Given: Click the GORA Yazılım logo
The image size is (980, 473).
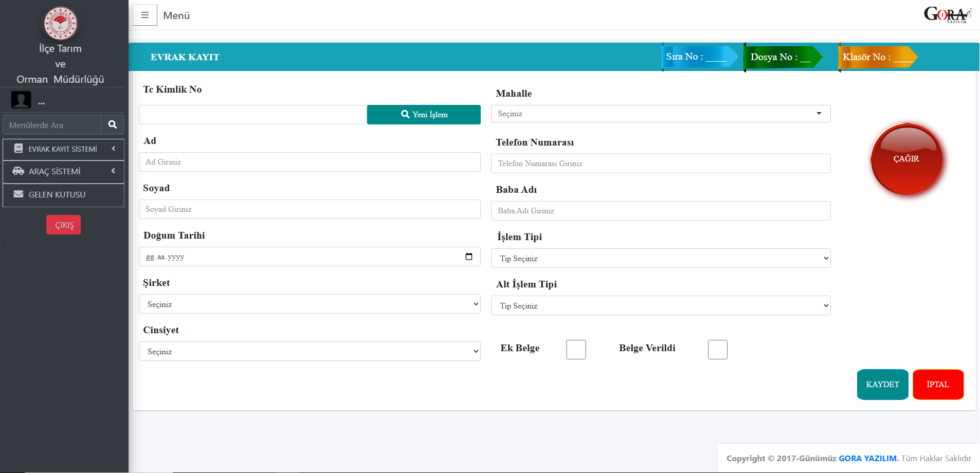Looking at the screenshot, I should pos(947,14).
